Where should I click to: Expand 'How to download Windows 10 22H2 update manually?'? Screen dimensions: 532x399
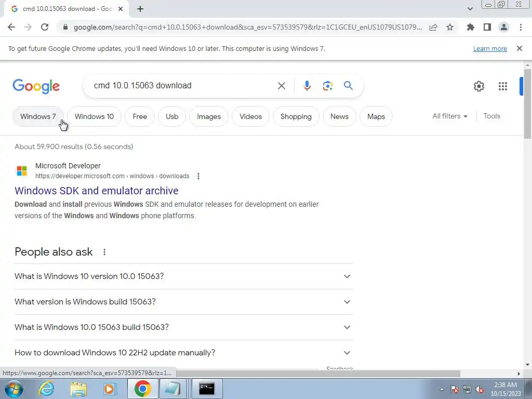183,353
